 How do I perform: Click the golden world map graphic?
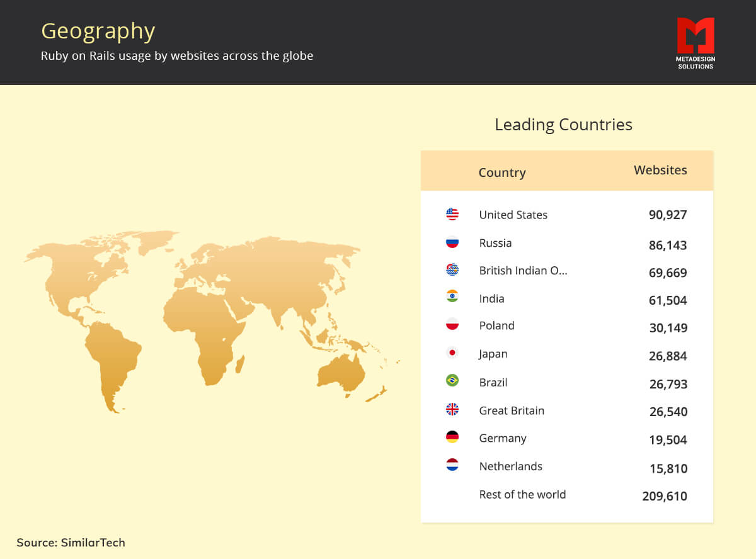[212, 321]
